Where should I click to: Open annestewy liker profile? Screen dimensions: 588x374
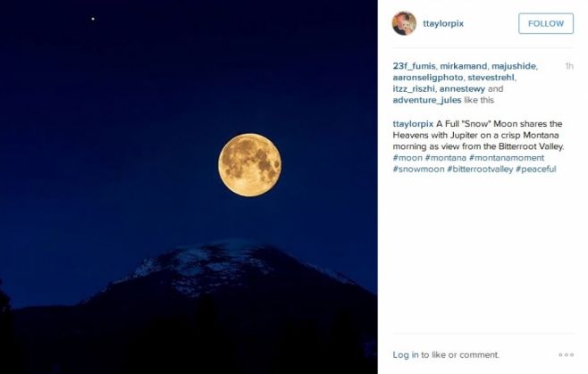[462, 89]
